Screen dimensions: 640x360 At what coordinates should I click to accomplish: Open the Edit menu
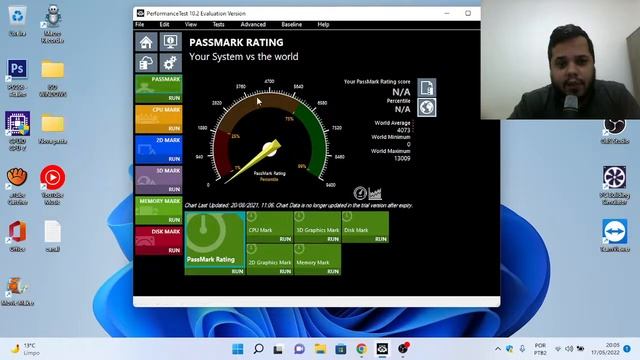point(164,24)
